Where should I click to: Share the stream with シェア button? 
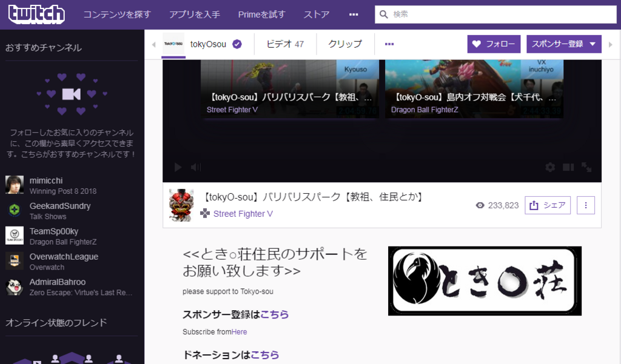(548, 205)
